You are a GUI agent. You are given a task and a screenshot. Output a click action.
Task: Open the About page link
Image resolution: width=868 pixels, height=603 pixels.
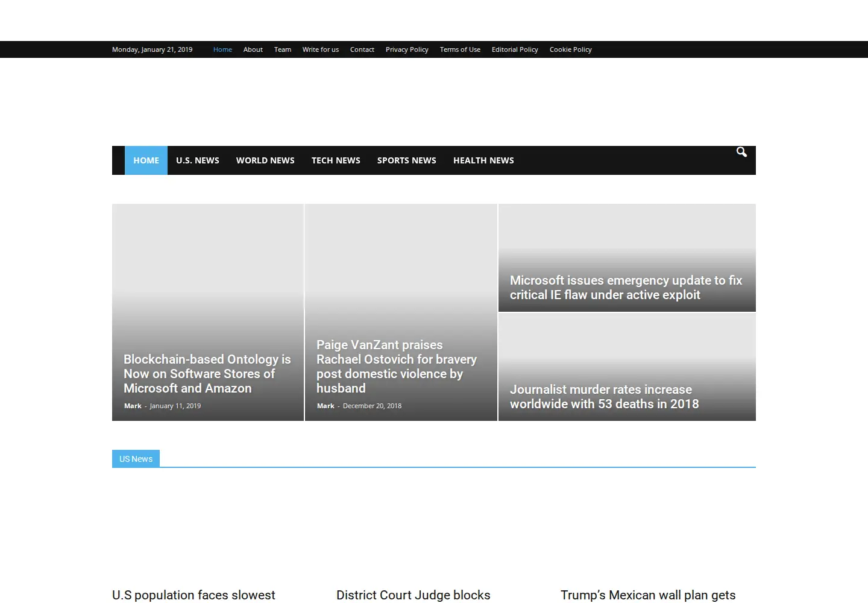[253, 49]
